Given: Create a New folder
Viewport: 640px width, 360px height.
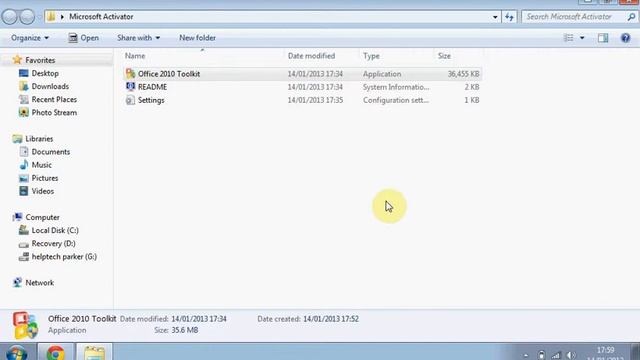Looking at the screenshot, I should [x=197, y=38].
